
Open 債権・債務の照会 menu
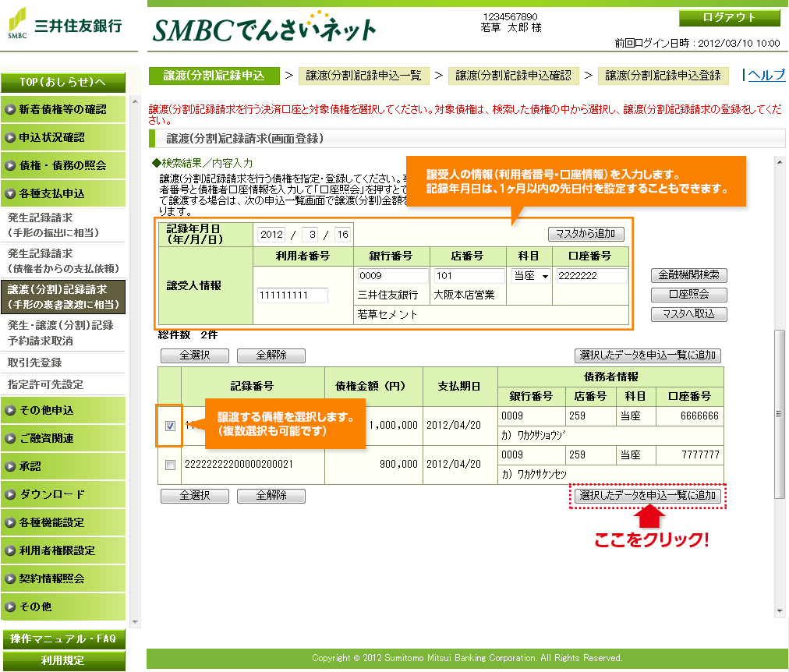63,165
